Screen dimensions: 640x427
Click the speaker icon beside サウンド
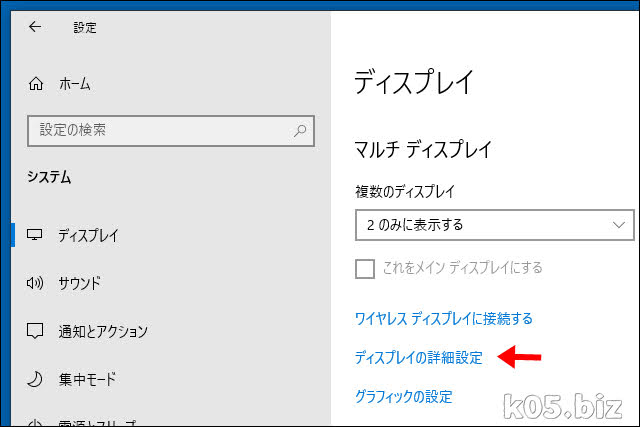point(35,282)
